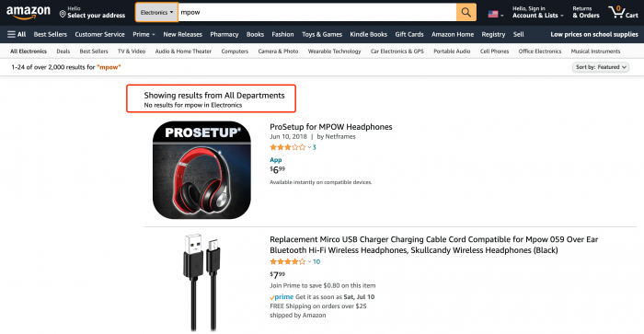
Task: Open Replacement Mirco USB Charger product title
Action: click(433, 245)
